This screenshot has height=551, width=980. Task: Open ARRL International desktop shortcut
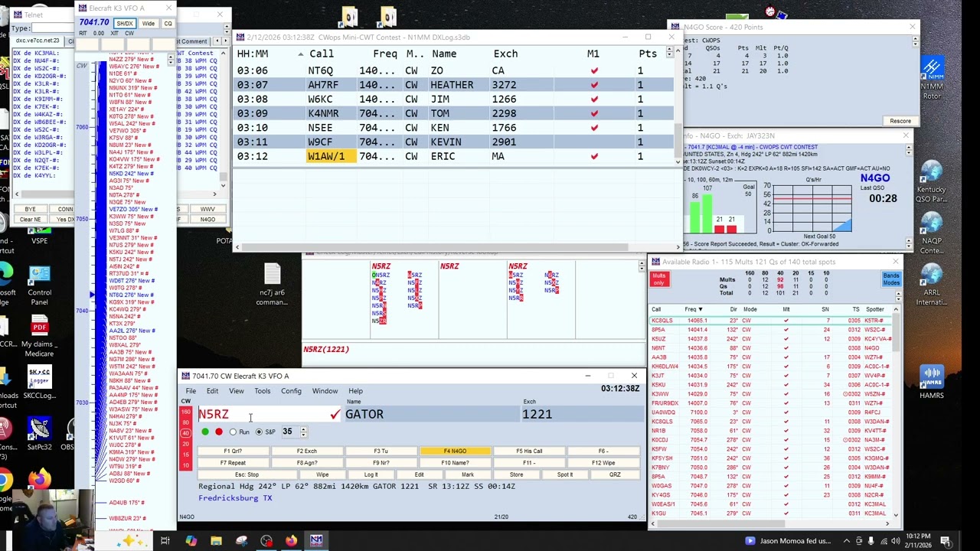point(932,285)
